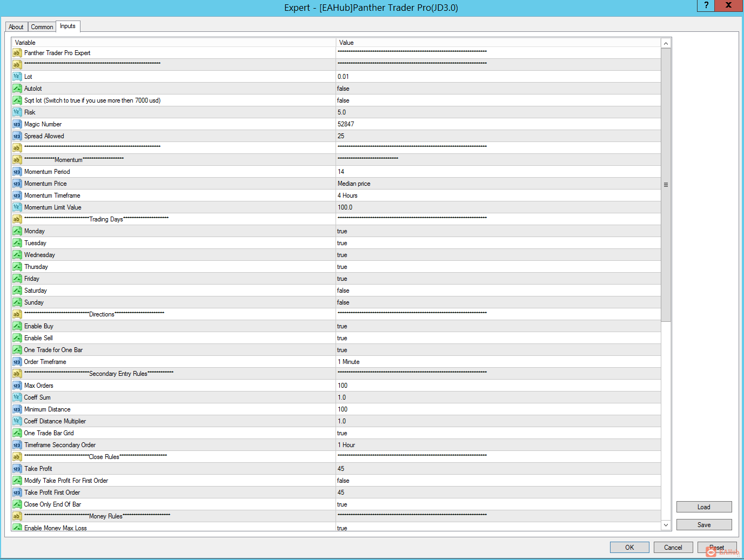Screen dimensions: 744x560
Task: Switch to the Common tab
Action: tap(42, 27)
